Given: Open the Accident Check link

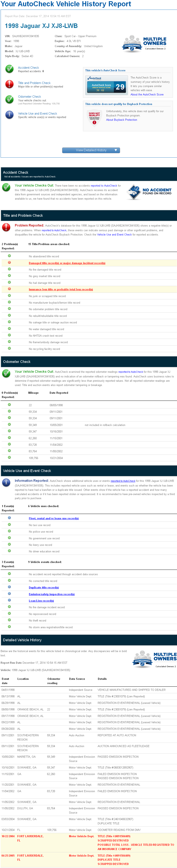Looking at the screenshot, I should coord(28,68).
